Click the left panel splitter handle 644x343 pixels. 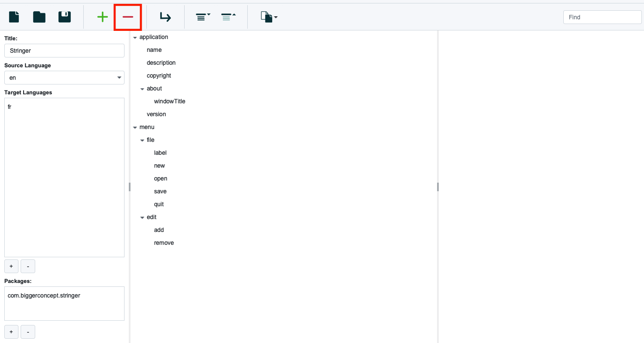point(129,187)
